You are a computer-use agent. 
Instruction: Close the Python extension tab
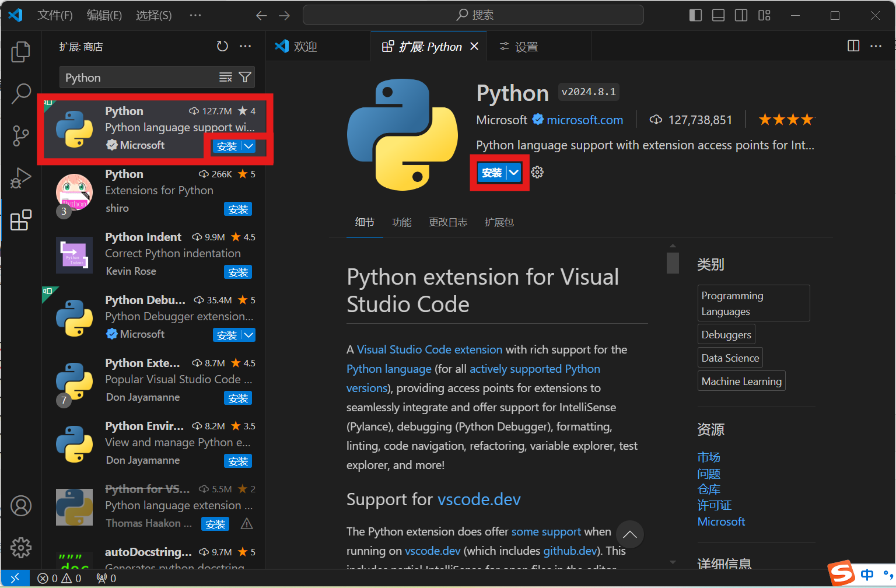474,46
